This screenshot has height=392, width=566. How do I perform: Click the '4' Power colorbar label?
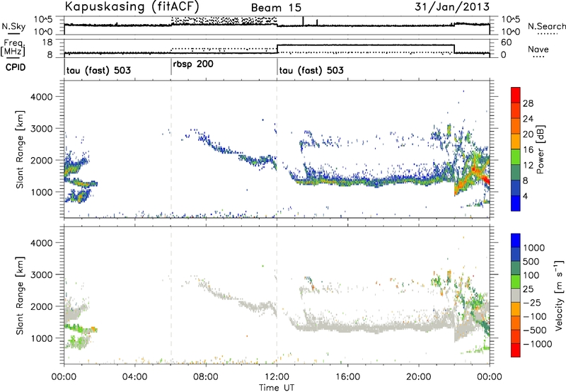(525, 196)
